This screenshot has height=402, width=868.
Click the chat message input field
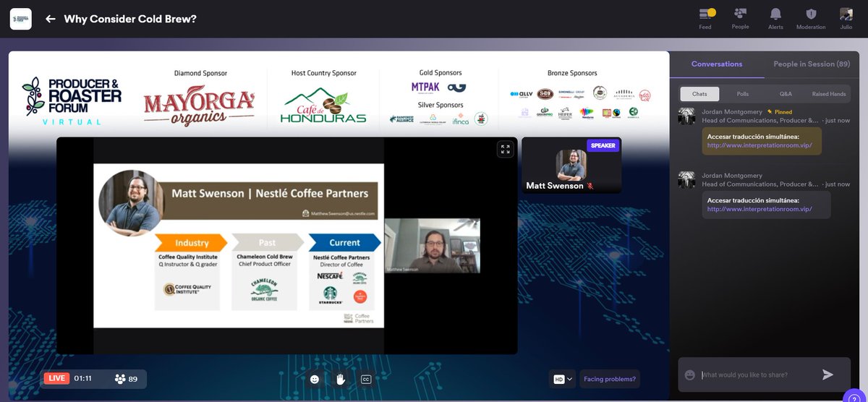(758, 375)
